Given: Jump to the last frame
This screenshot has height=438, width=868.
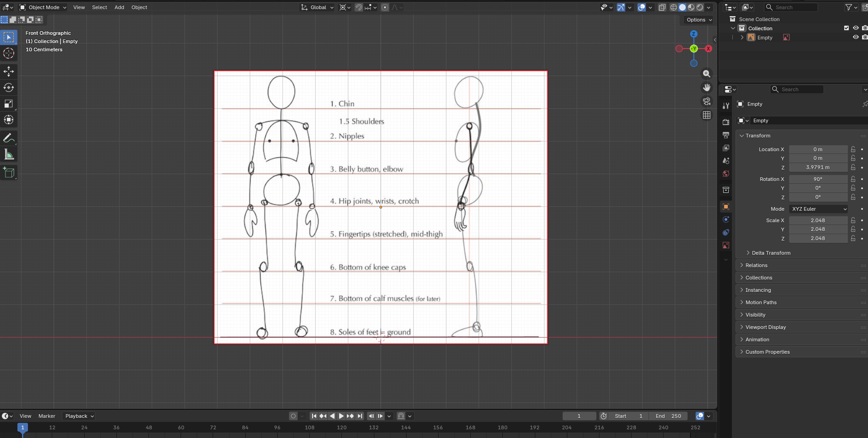Looking at the screenshot, I should click(360, 416).
